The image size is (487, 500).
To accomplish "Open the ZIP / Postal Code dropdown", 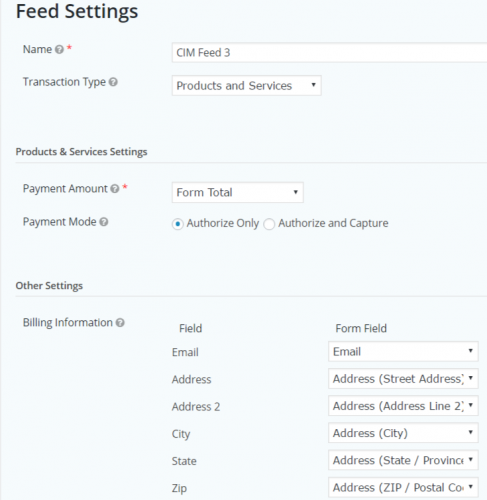I will click(x=403, y=487).
